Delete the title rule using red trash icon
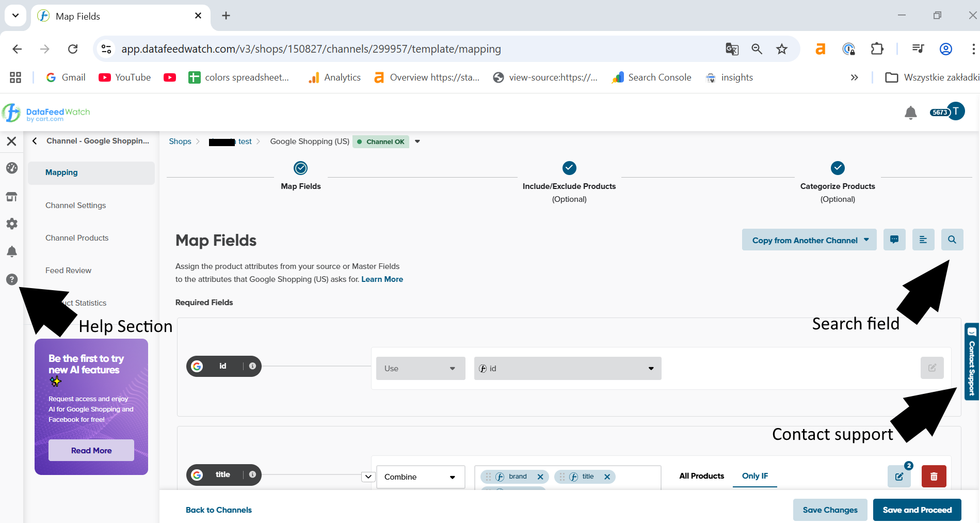The image size is (980, 523). click(934, 477)
